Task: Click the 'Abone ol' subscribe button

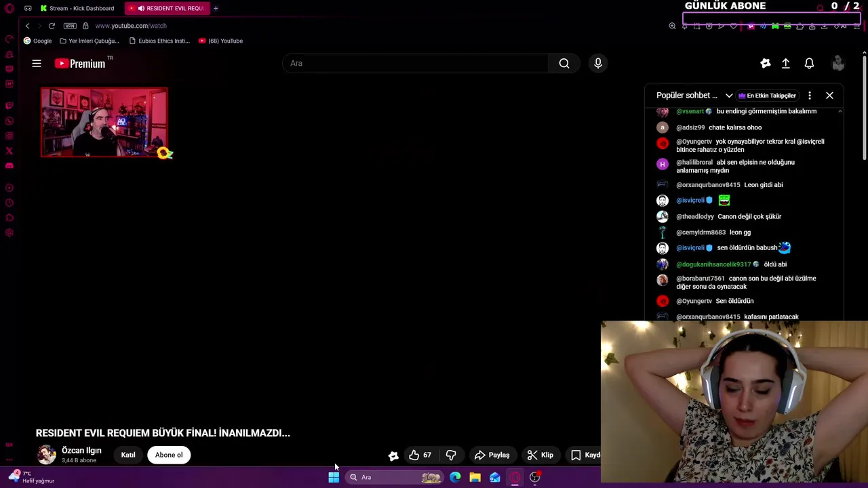Action: coord(169,455)
